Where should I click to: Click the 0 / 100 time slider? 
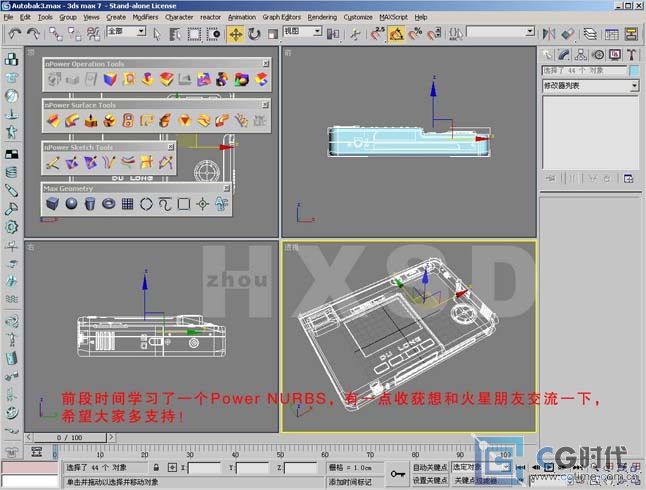(x=70, y=437)
